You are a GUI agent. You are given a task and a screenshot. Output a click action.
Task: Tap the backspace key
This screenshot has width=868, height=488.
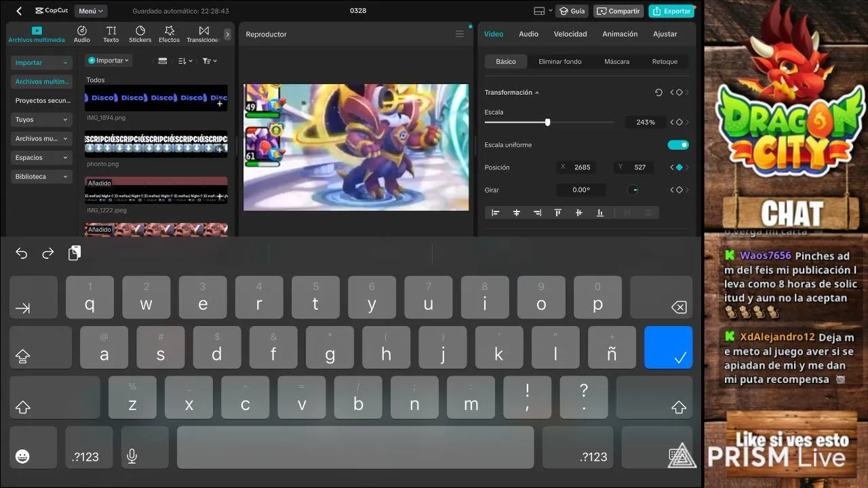[x=661, y=298]
